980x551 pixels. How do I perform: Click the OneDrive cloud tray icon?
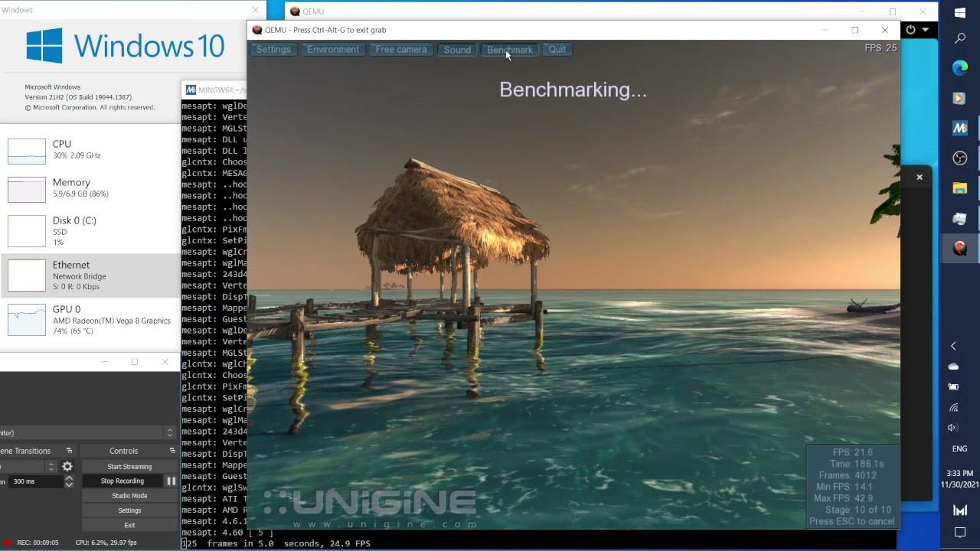(953, 367)
